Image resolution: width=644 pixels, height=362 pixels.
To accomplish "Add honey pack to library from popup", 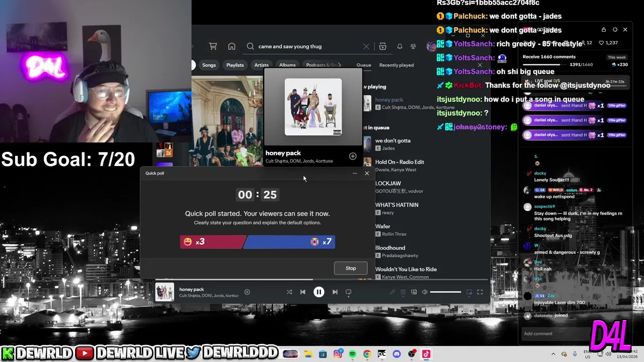I will [x=353, y=156].
